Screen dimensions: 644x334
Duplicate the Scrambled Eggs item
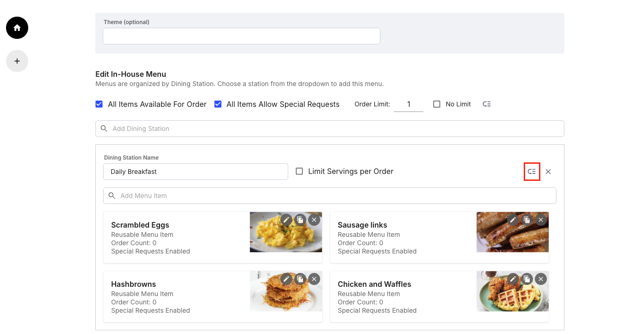(x=300, y=220)
